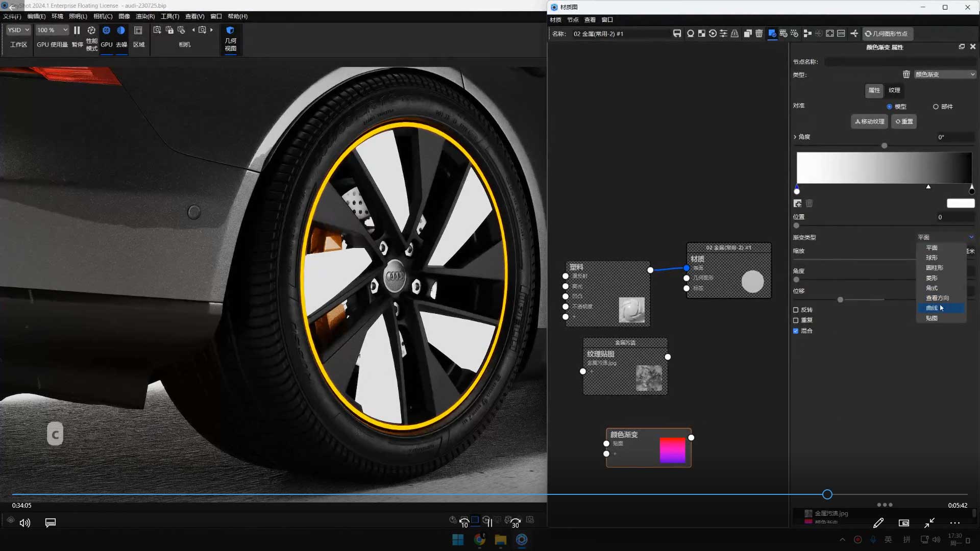
Task: Click the white color swatch below gradient
Action: point(961,204)
